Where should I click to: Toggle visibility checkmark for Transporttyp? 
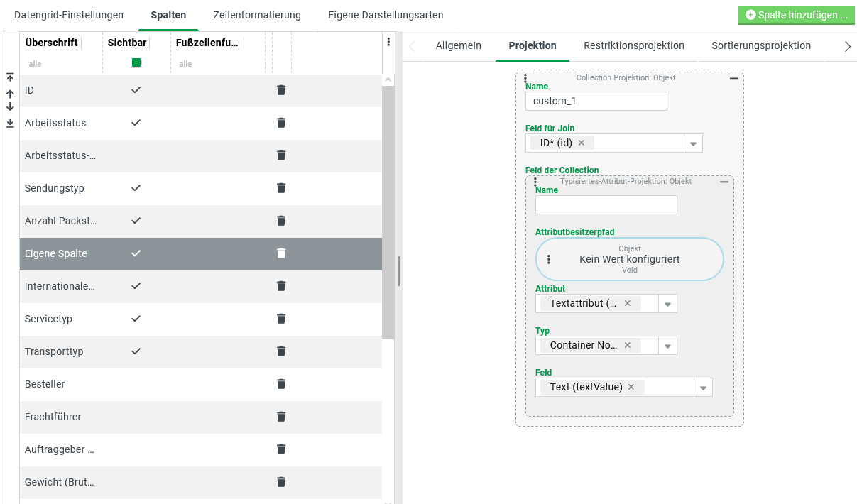pyautogui.click(x=136, y=351)
